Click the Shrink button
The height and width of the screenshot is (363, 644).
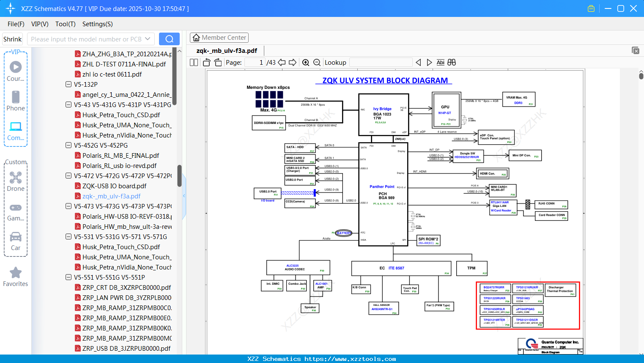click(12, 39)
